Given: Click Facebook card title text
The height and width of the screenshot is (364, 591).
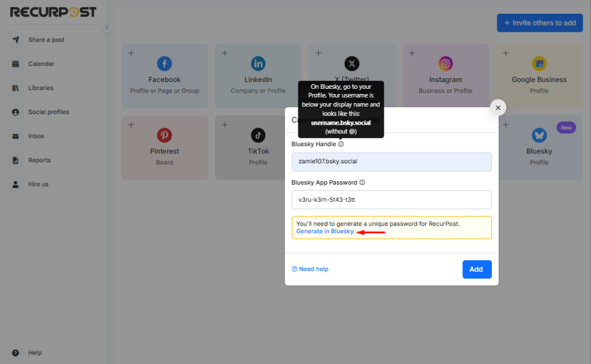Looking at the screenshot, I should [x=164, y=80].
